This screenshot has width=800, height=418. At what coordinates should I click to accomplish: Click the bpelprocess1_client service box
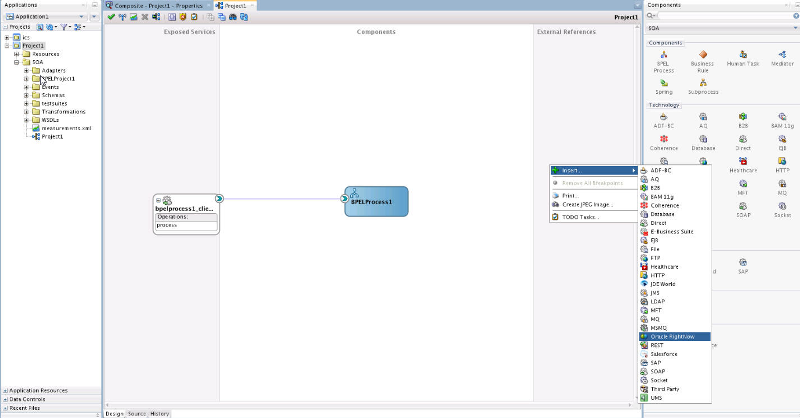click(186, 214)
